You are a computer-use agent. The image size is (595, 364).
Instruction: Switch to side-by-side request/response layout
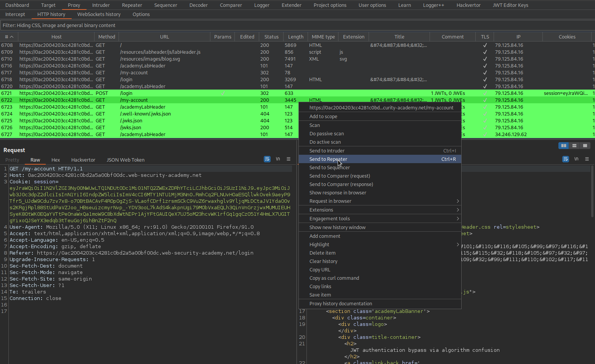[564, 146]
